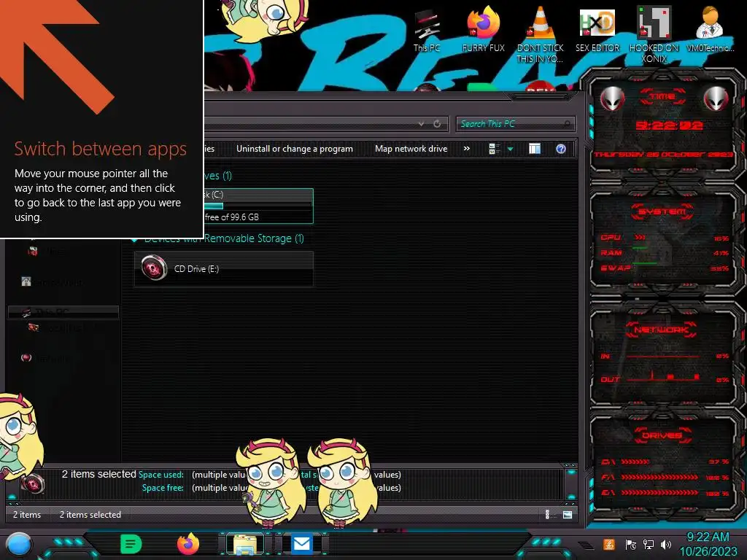Click the NETWORK widget title
Viewport: 747px width, 560px height.
pos(662,330)
